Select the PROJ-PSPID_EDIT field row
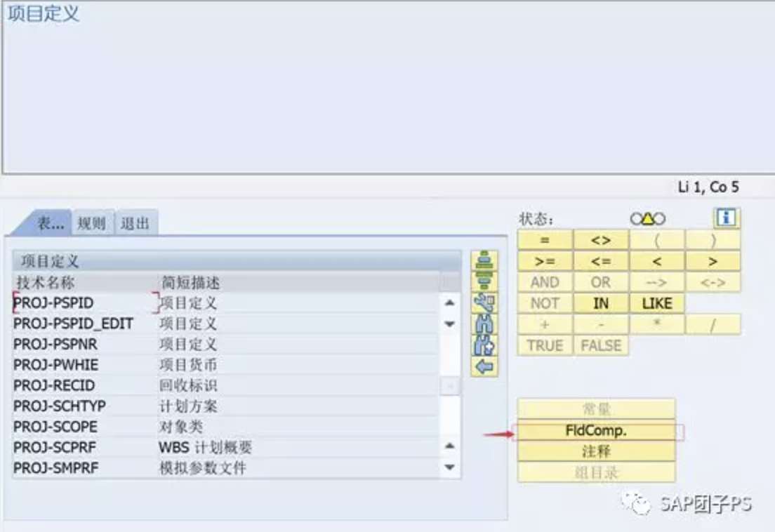This screenshot has height=532, width=775. pyautogui.click(x=225, y=324)
